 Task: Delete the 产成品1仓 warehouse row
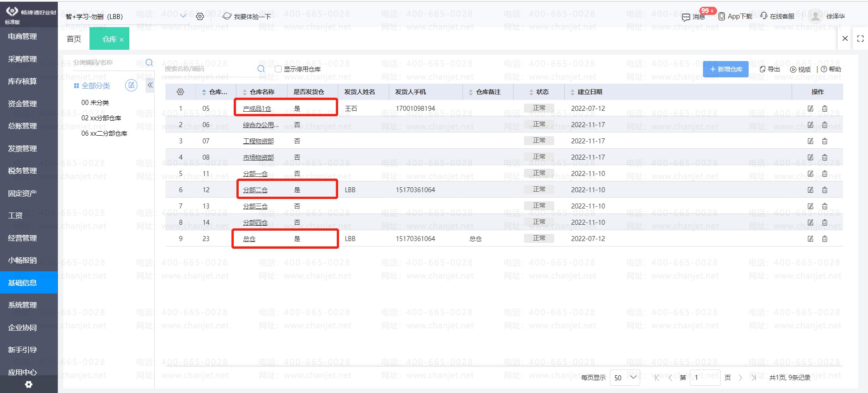tap(825, 109)
